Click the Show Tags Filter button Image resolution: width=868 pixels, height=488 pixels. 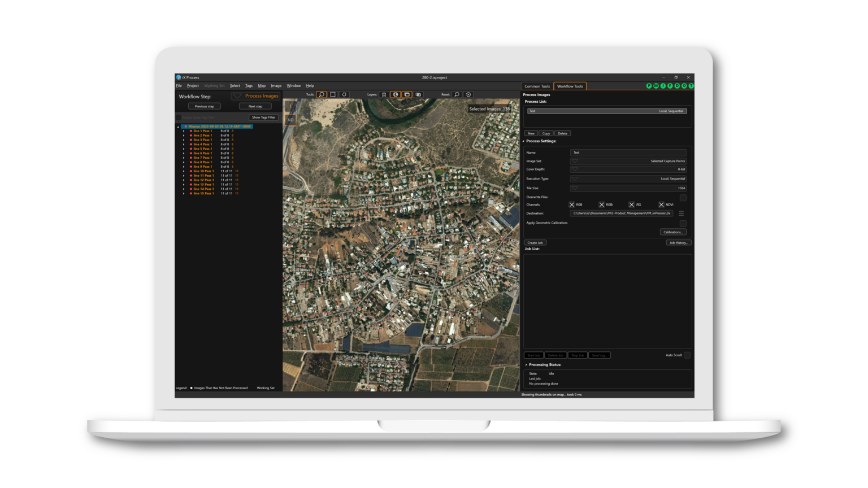point(263,117)
